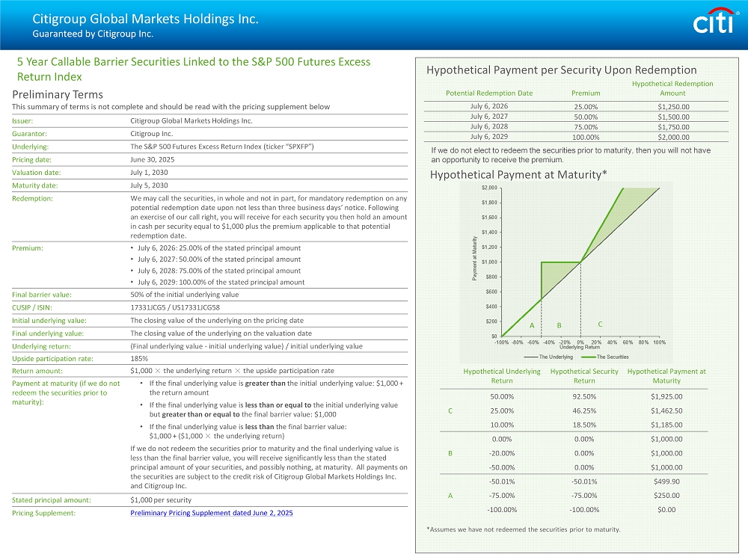
Task: Click the $2,000.00 hypothetical redemption amount
Action: coord(672,137)
